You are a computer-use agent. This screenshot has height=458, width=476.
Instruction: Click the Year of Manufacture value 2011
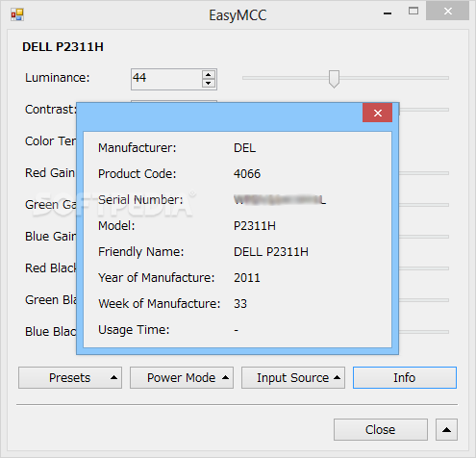(x=247, y=278)
